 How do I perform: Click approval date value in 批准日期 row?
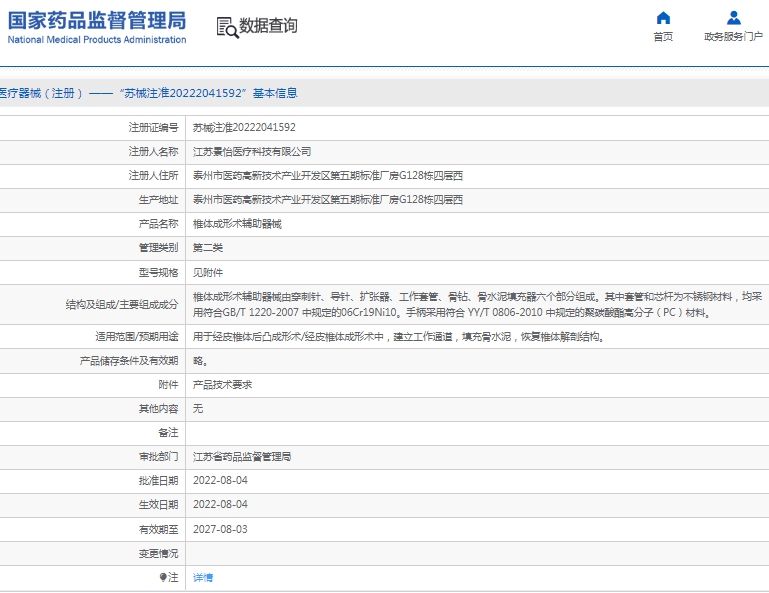tap(220, 481)
